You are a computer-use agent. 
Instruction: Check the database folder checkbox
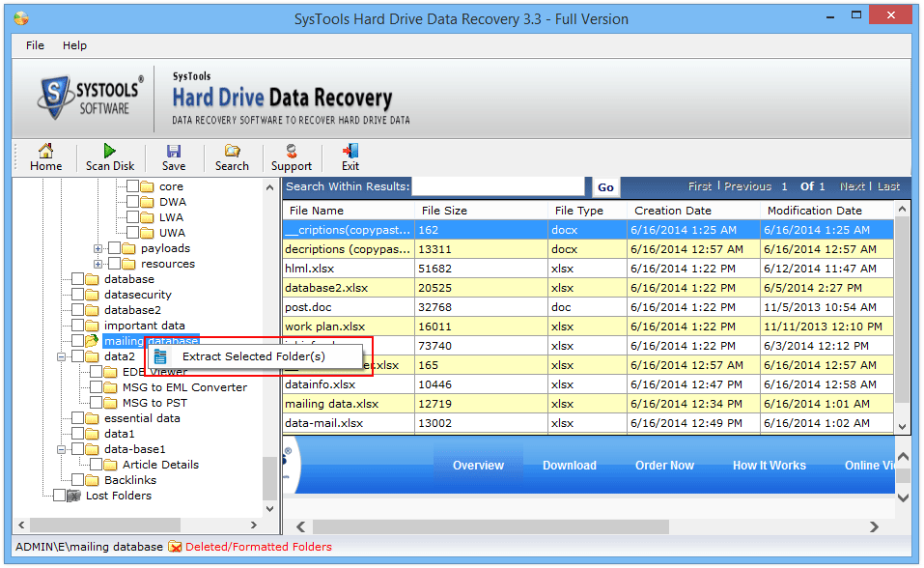[x=78, y=279]
